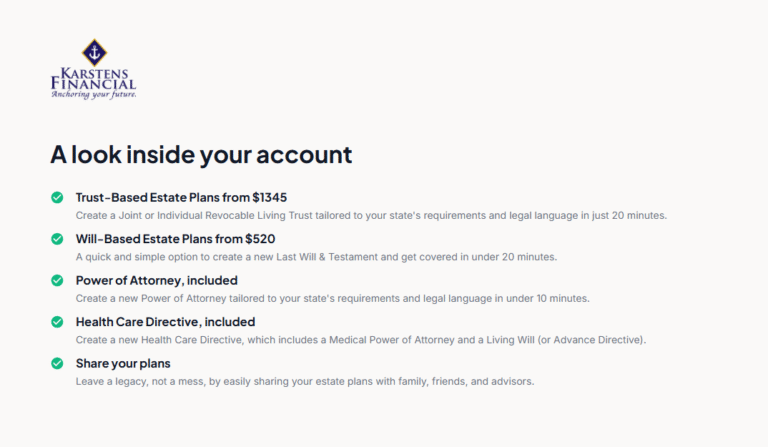The height and width of the screenshot is (447, 768).
Task: Click the anchor emblem in the logo
Action: click(94, 52)
